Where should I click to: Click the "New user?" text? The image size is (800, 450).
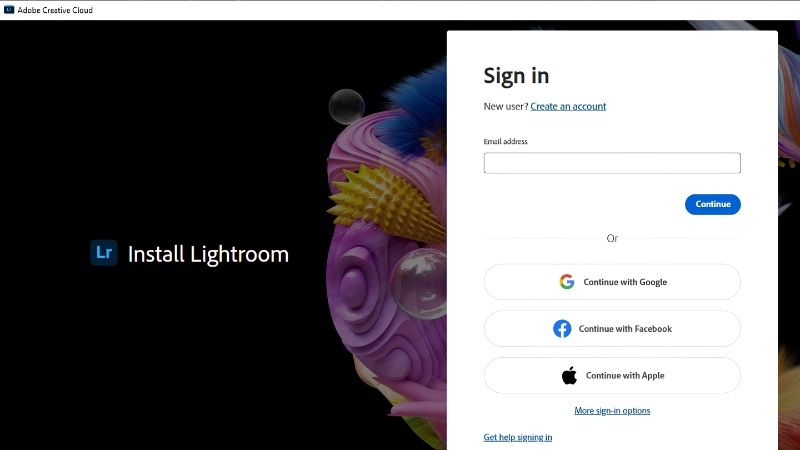coord(506,106)
